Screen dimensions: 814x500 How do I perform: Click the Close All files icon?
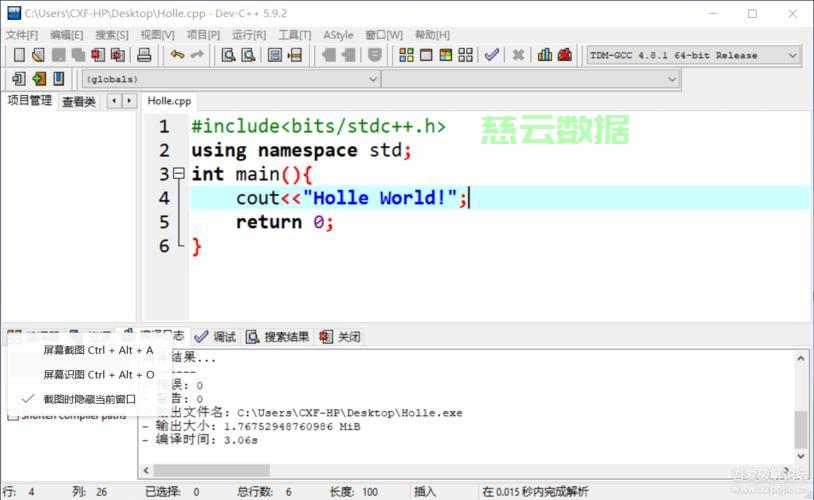pyautogui.click(x=118, y=55)
